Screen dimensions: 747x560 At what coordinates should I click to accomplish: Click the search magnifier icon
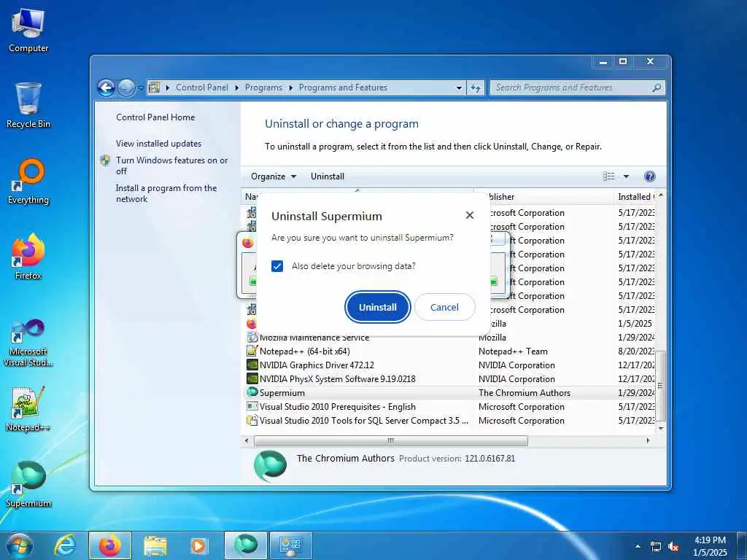657,87
